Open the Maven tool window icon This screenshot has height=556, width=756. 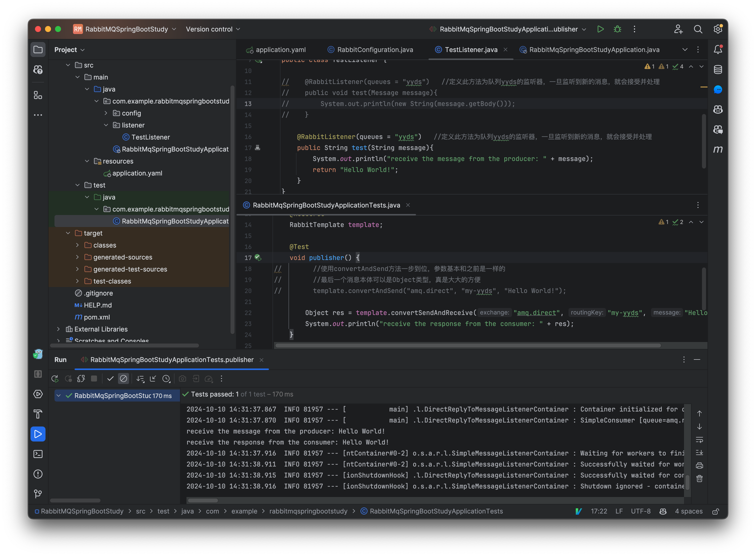718,149
